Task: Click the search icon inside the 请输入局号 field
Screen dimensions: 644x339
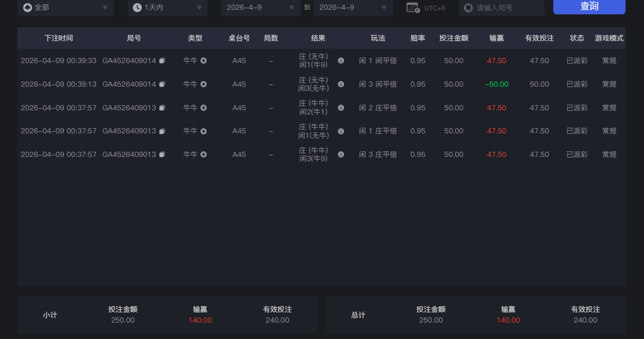Action: 468,7
